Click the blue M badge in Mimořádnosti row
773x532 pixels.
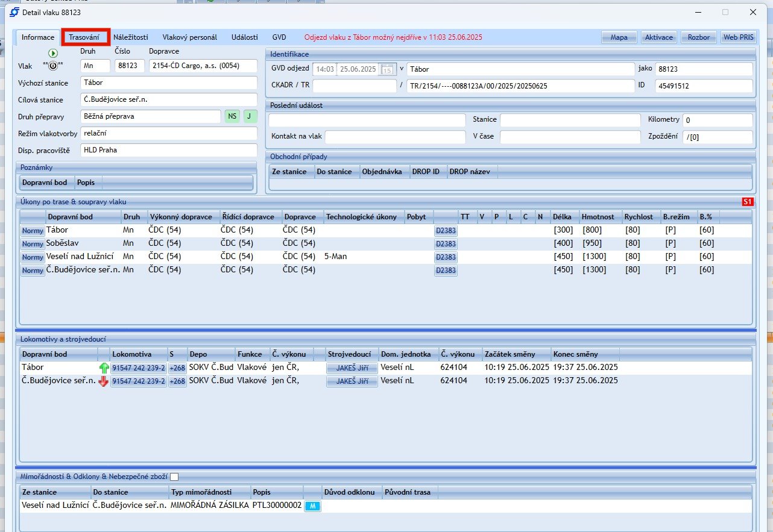pyautogui.click(x=313, y=506)
